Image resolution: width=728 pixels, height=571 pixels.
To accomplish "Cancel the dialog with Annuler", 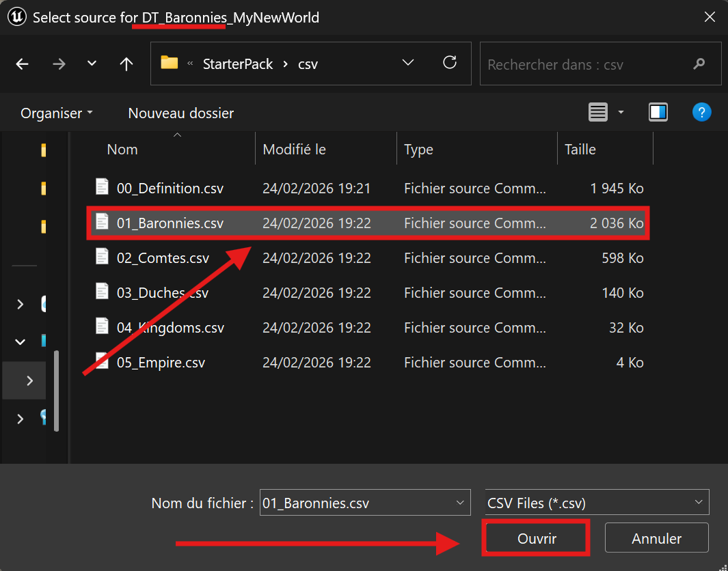I will pos(656,538).
